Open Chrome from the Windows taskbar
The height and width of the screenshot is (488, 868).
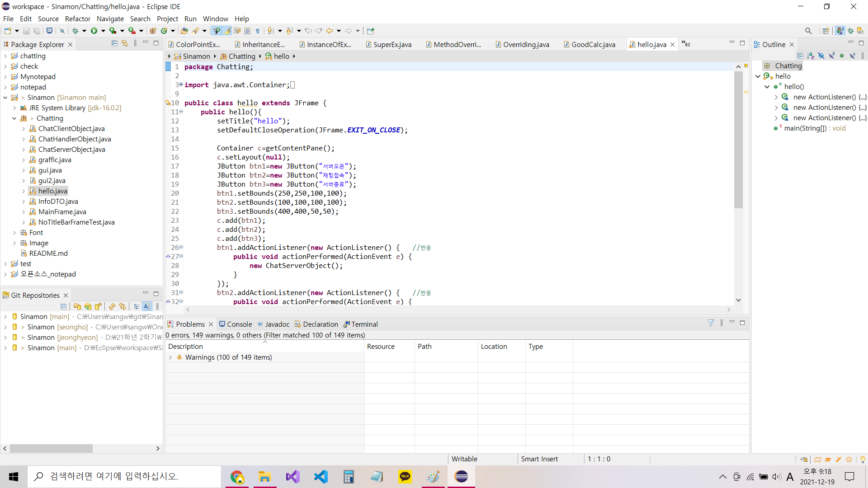click(x=237, y=477)
